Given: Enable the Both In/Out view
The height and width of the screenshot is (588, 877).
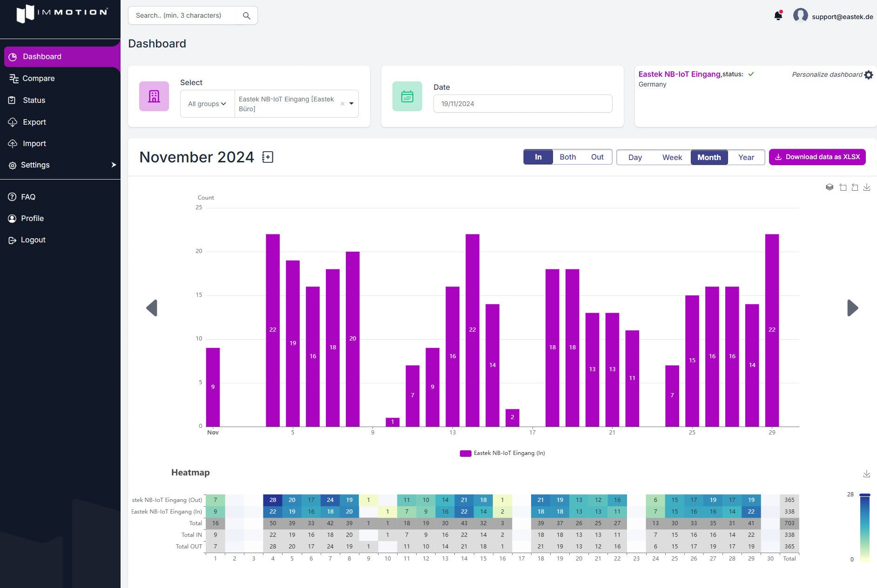Looking at the screenshot, I should pos(567,157).
